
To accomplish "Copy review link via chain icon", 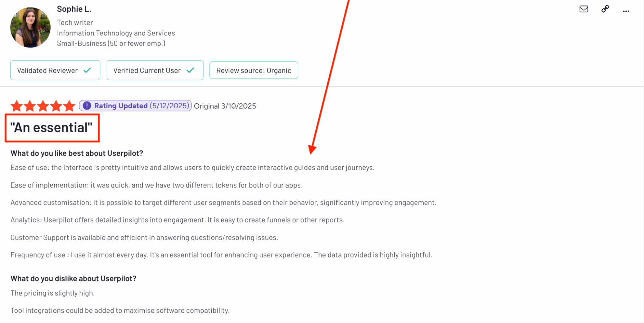I will pyautogui.click(x=605, y=9).
